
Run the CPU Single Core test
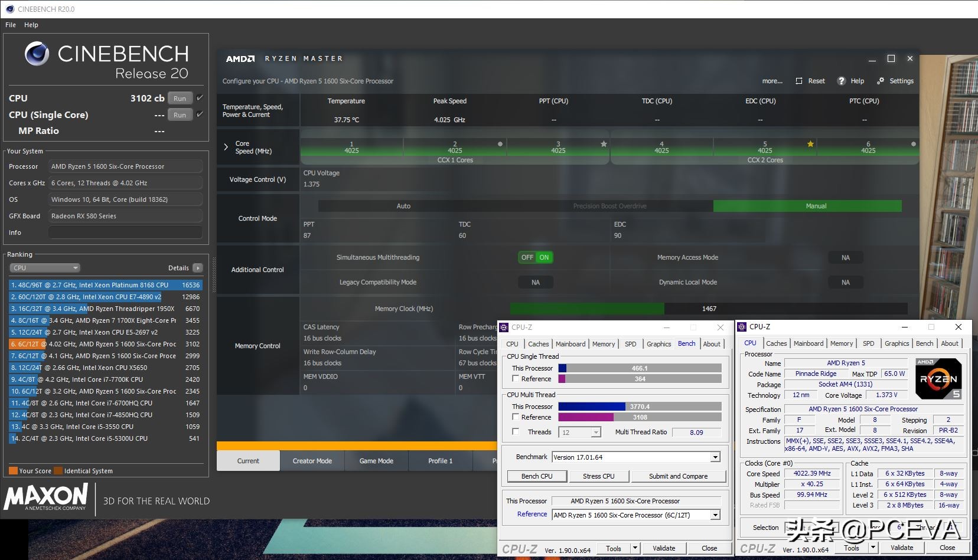[x=180, y=115]
